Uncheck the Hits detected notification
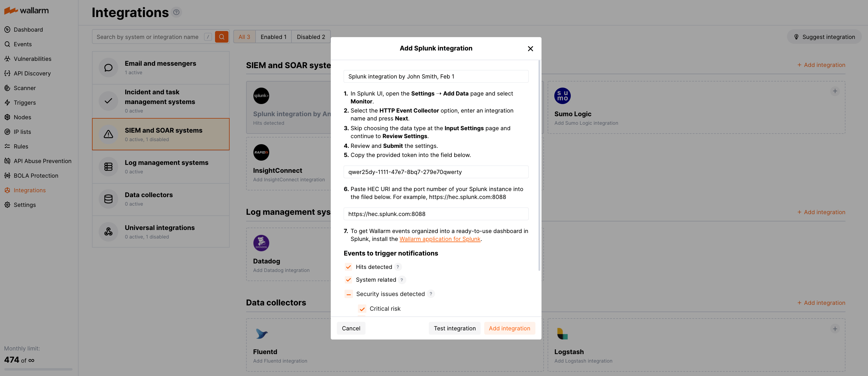The image size is (868, 376). 348,266
